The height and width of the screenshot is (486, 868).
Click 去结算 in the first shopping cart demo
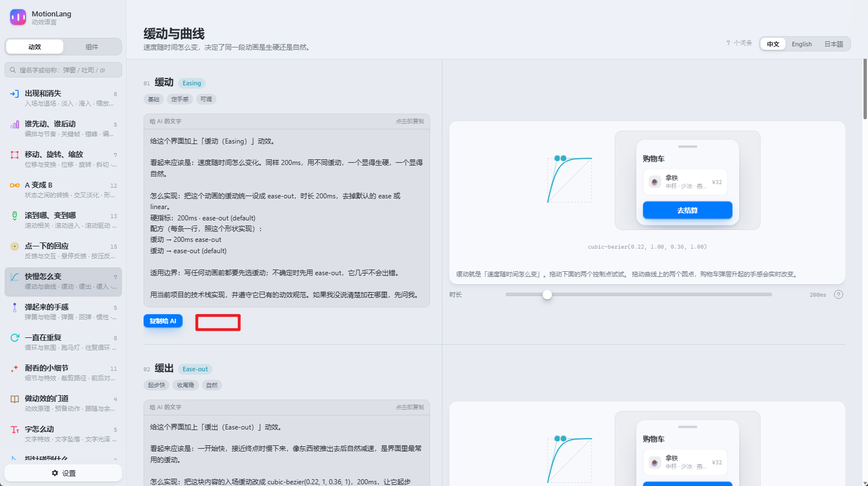pyautogui.click(x=687, y=210)
